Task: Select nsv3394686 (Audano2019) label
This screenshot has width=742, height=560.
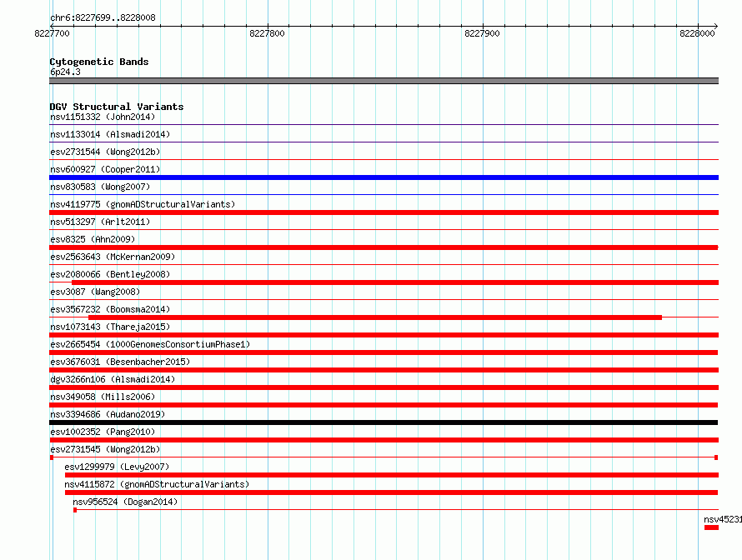Action: [108, 414]
